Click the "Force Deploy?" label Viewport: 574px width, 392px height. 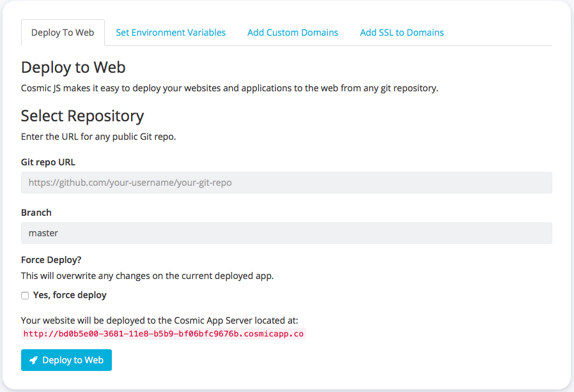point(52,260)
